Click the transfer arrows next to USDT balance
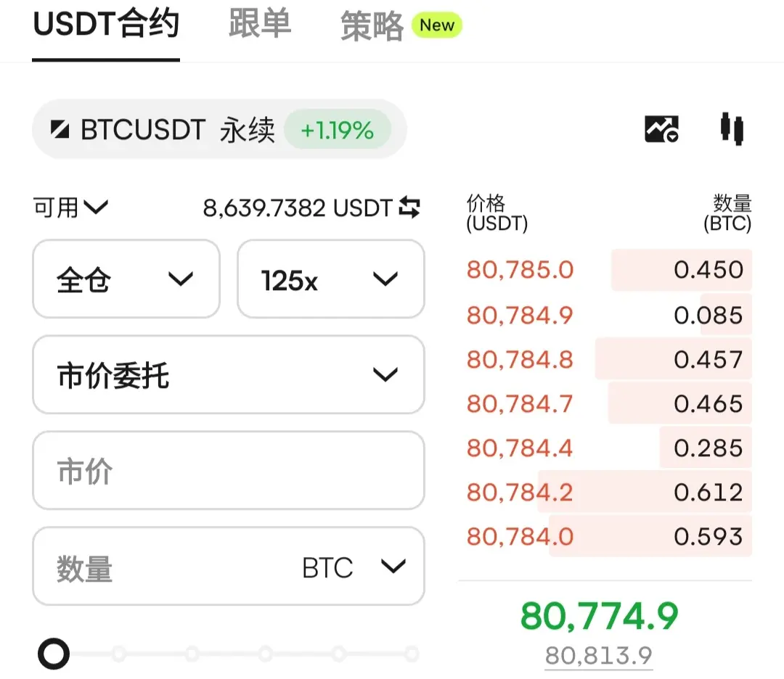Image resolution: width=784 pixels, height=679 pixels. 409,207
